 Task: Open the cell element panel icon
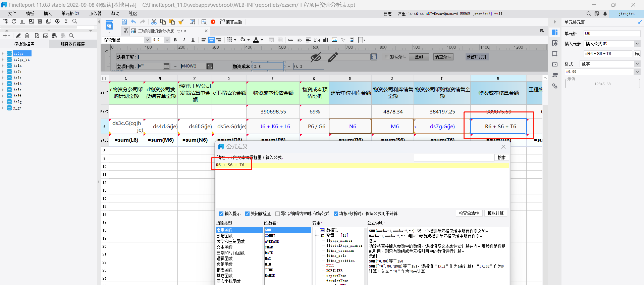[x=555, y=32]
